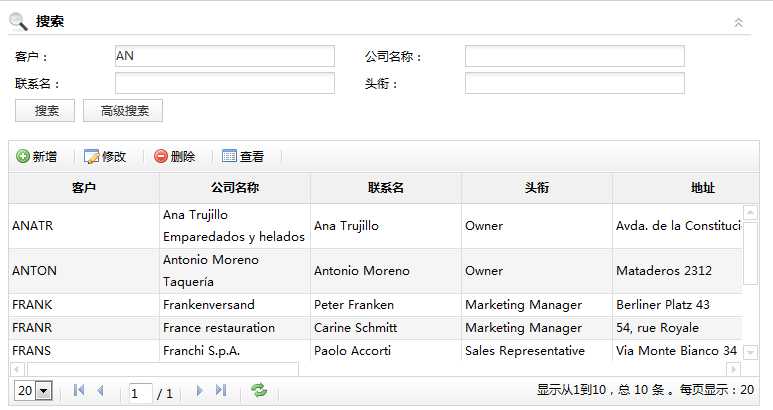Sort by the 公司名称 column header
The image size is (773, 410).
pos(235,188)
